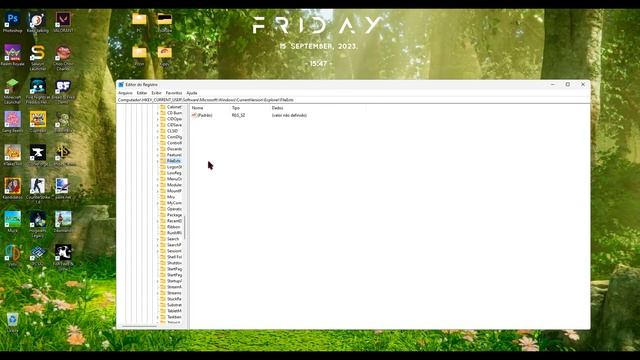Click the '(valor não definido)' data cell

tap(289, 116)
